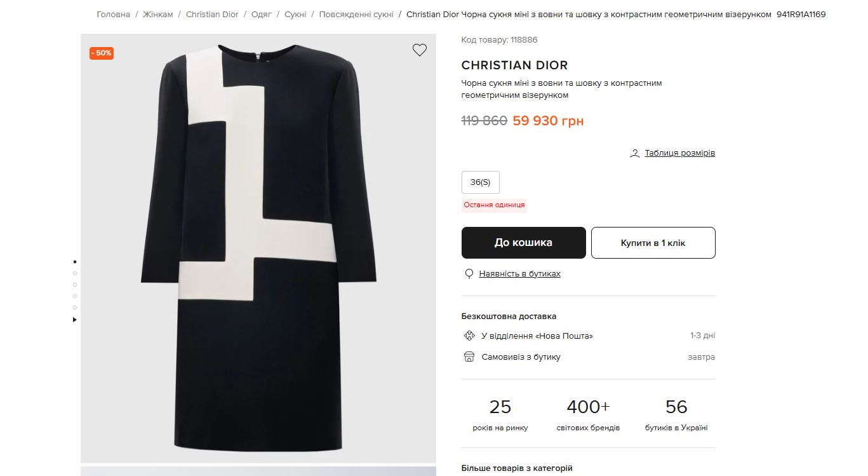Select the second image gallery dot
Viewport: 868px width, 476px height.
(x=75, y=273)
